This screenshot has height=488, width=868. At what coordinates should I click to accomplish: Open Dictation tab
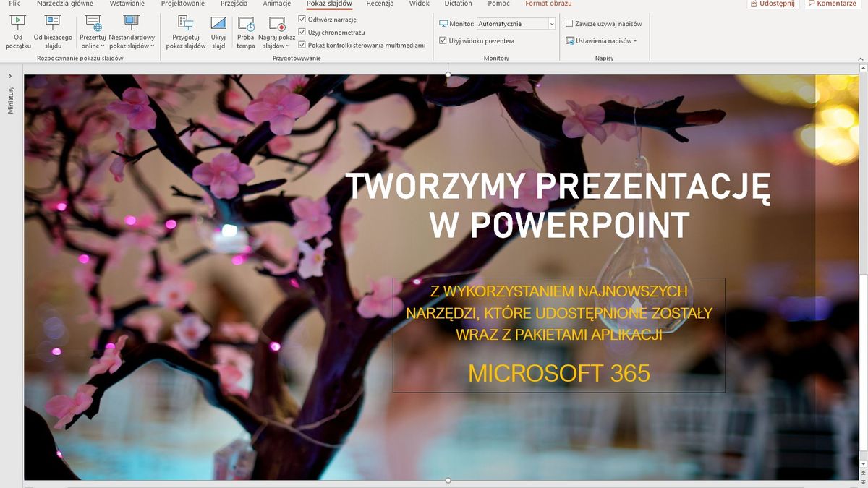point(458,4)
